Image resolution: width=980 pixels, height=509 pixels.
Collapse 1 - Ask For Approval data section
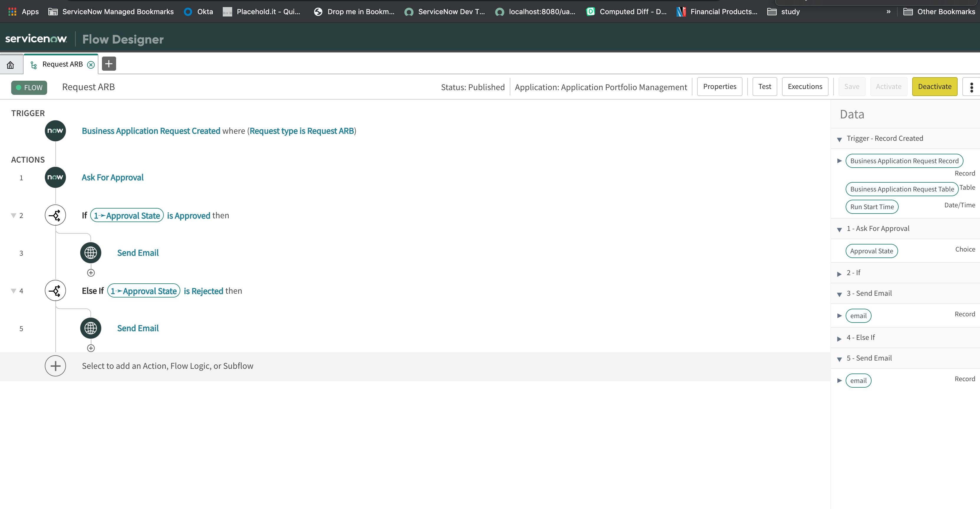click(839, 229)
